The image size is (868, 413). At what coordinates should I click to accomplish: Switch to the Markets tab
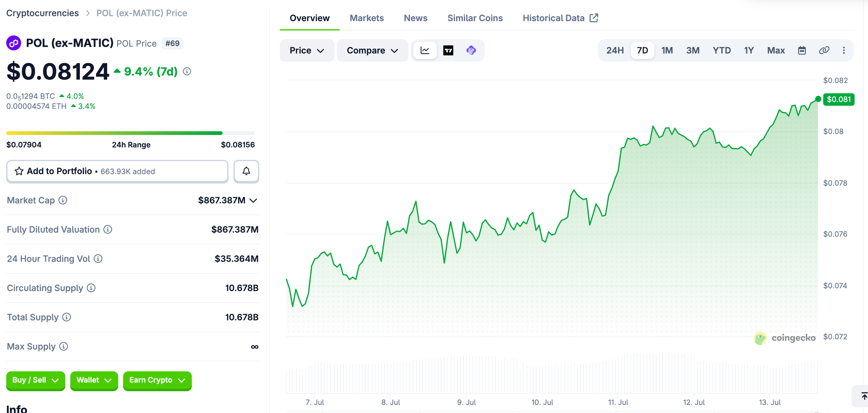(367, 18)
